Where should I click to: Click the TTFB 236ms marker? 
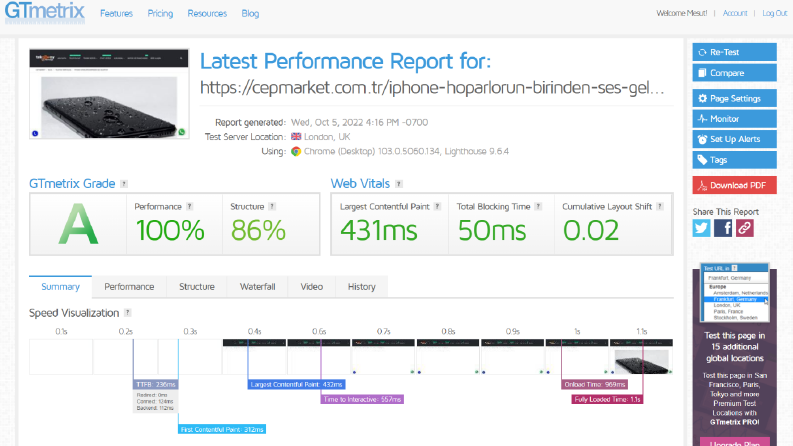tap(156, 385)
